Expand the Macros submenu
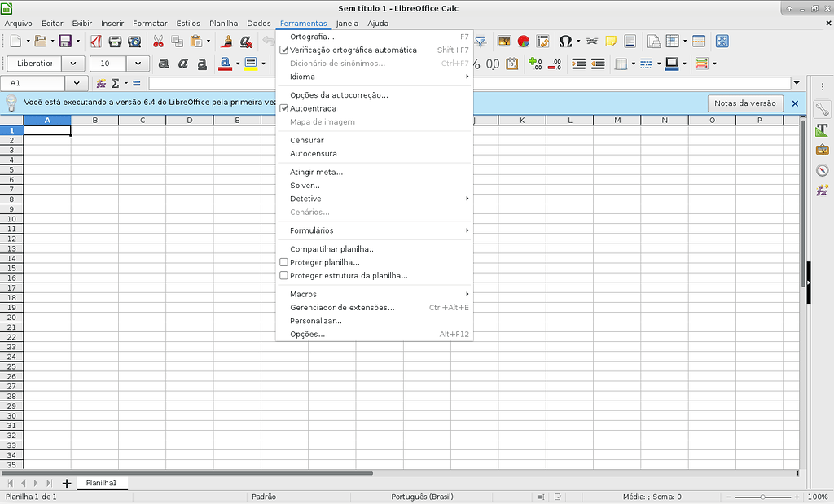The height and width of the screenshot is (504, 834). tap(375, 294)
